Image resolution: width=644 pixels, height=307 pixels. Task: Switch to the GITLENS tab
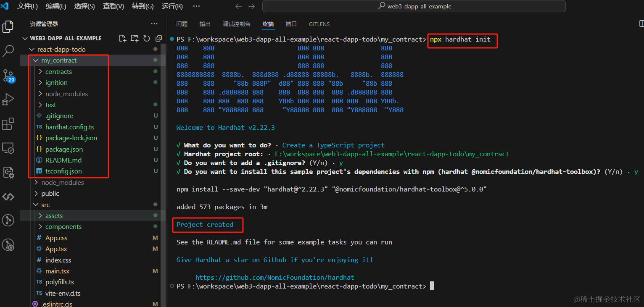319,24
